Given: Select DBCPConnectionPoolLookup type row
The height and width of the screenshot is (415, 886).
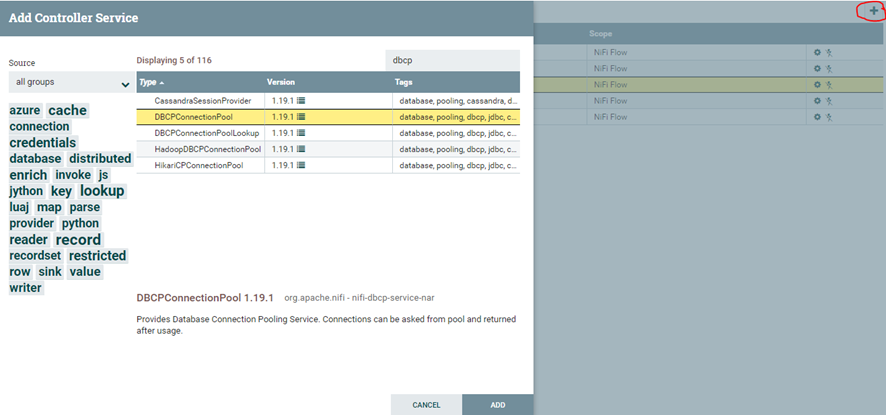Looking at the screenshot, I should coord(328,133).
